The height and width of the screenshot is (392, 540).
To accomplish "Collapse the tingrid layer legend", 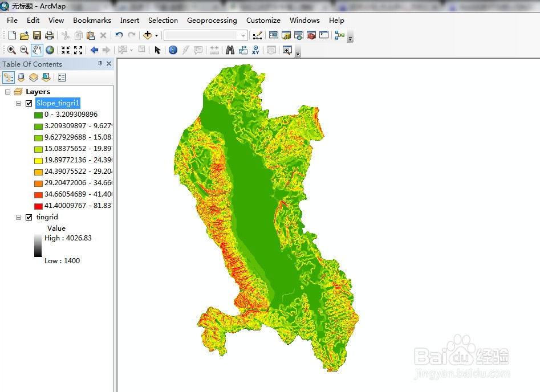I will click(19, 217).
